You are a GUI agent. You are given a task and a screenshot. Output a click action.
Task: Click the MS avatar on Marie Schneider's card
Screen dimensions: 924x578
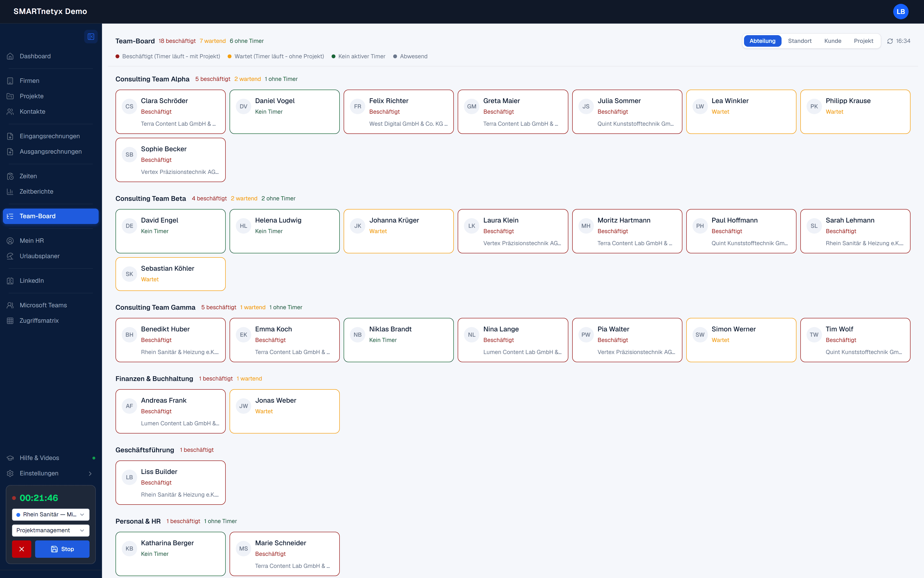244,549
